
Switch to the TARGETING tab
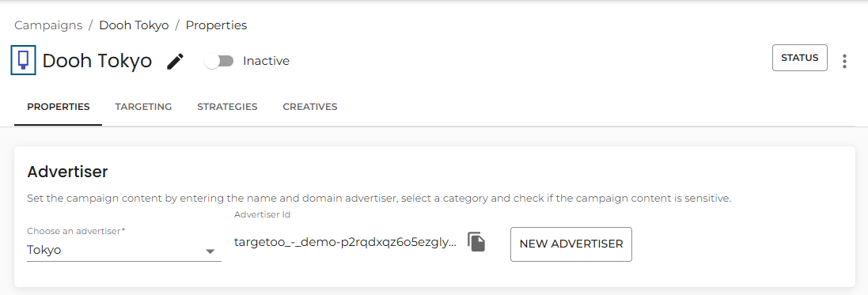coord(143,107)
